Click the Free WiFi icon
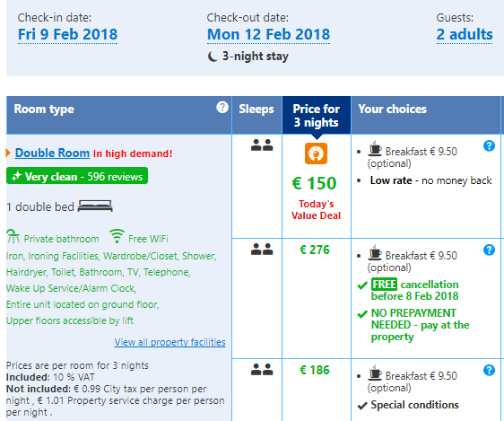Screen dimensions: 504x421 [117, 236]
